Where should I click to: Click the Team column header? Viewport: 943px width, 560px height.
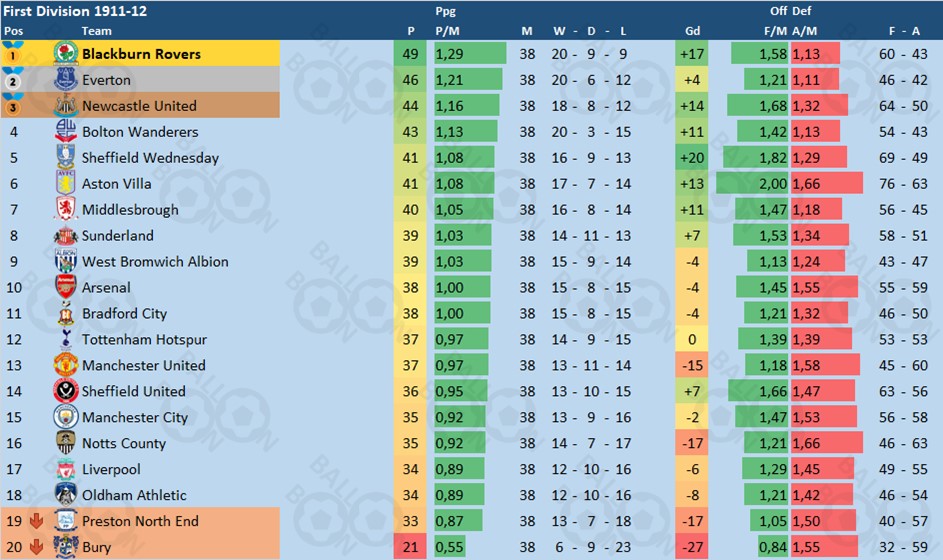click(x=97, y=31)
